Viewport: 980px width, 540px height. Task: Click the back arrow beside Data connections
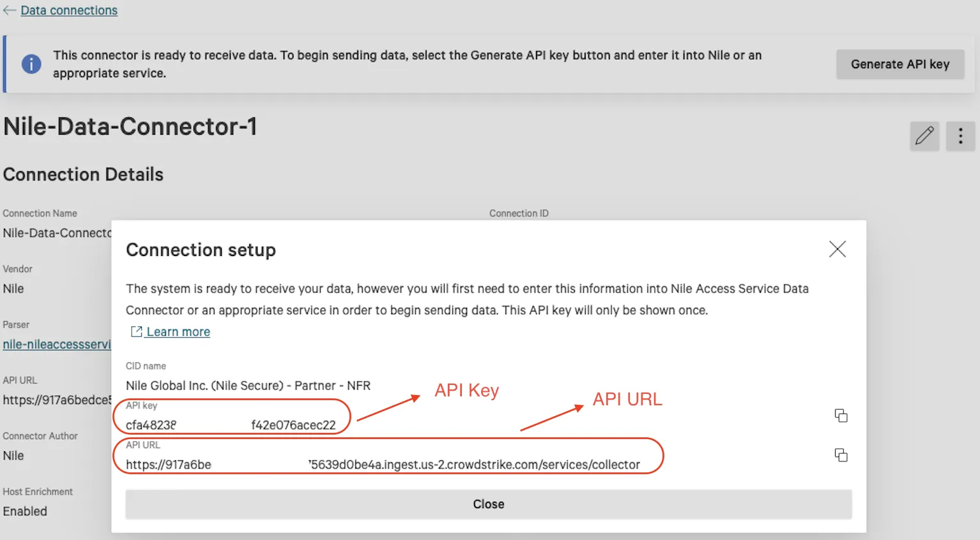pos(10,10)
